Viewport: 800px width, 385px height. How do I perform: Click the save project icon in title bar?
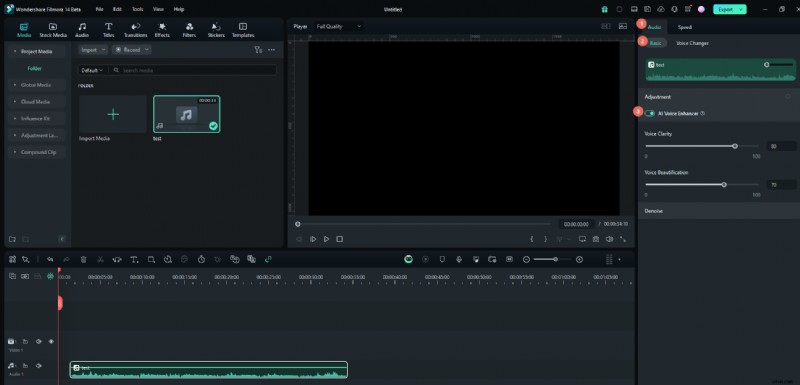[647, 9]
